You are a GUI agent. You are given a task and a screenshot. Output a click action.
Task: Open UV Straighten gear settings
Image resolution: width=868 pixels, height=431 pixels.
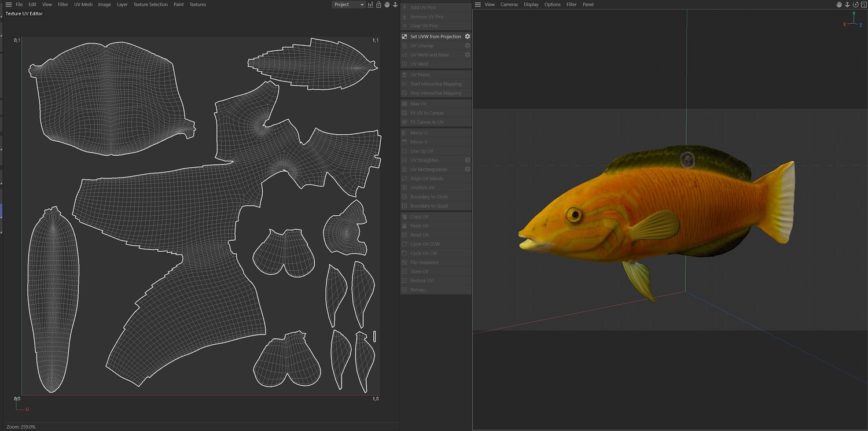tap(468, 160)
